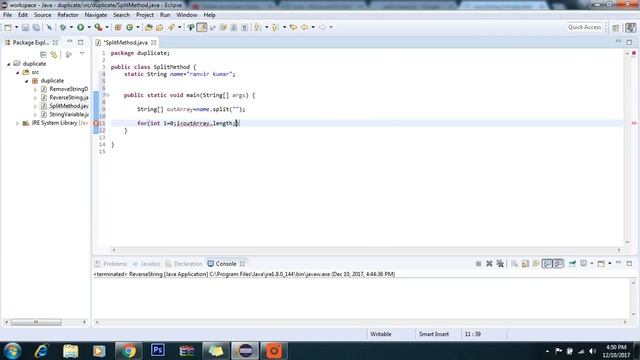
Task: Open Display Selected Console dropdown arrow
Action: click(x=592, y=264)
